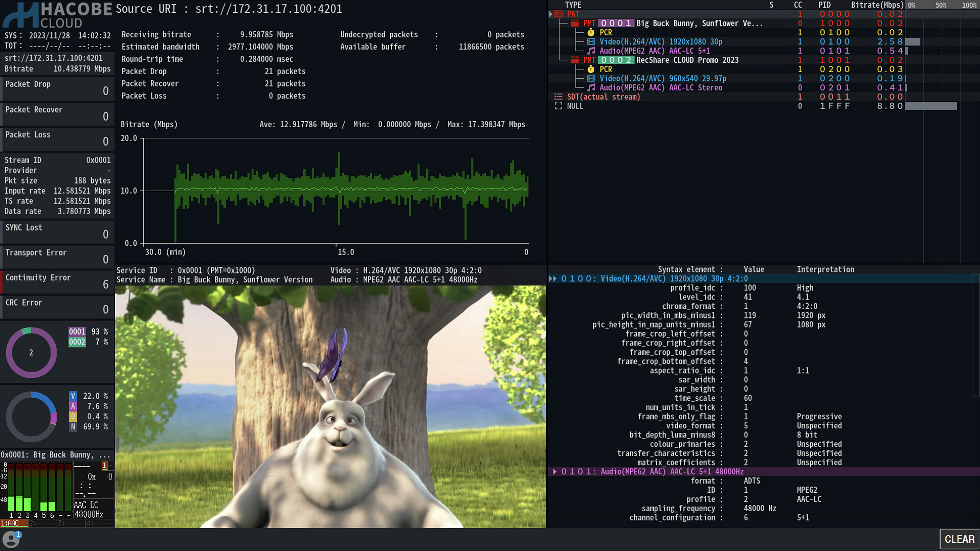Toggle the V video legend swatch
This screenshot has height=551, width=980.
(73, 396)
